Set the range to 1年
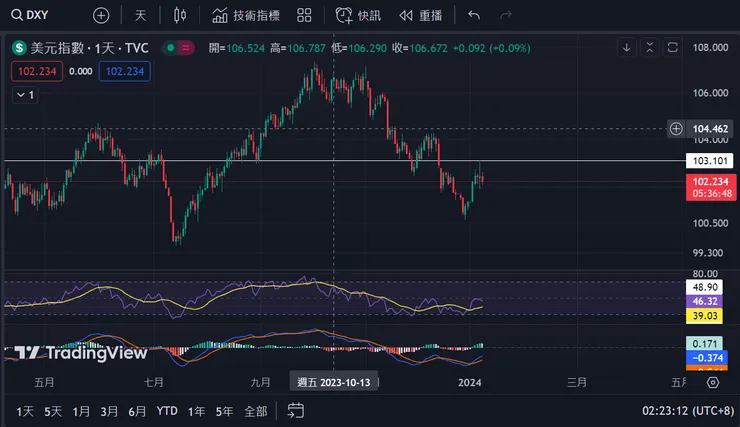Screen dimensions: 740x427 (x=196, y=411)
